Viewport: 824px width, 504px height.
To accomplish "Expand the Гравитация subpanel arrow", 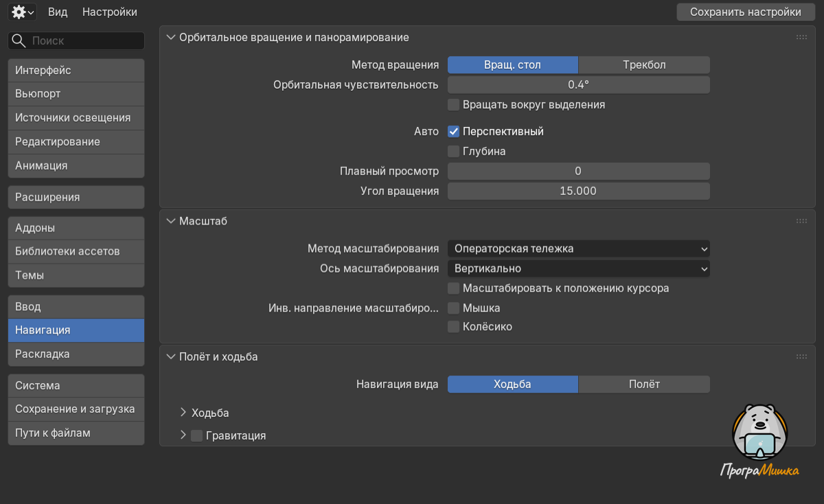I will [183, 435].
